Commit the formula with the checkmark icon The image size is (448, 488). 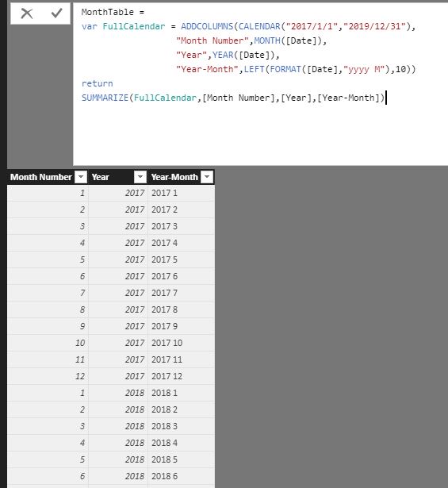(56, 13)
